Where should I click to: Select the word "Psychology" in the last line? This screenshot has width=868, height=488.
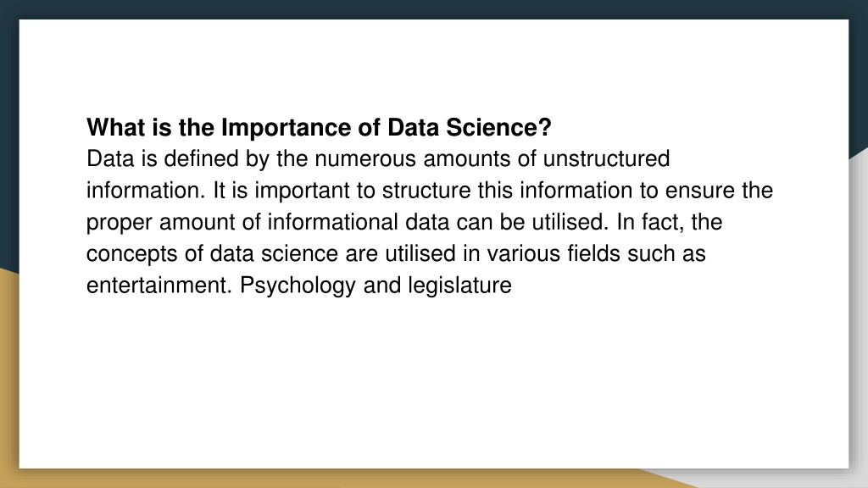click(298, 286)
